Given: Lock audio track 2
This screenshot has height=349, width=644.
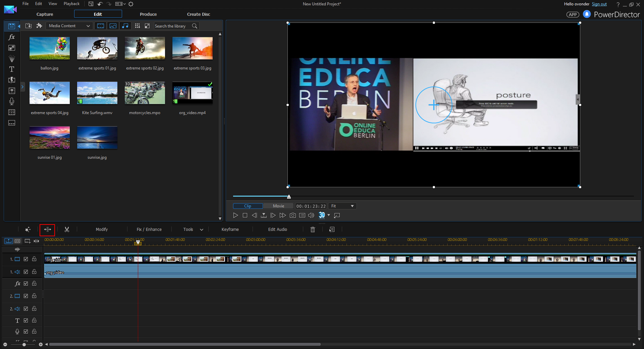Looking at the screenshot, I should click(x=34, y=308).
